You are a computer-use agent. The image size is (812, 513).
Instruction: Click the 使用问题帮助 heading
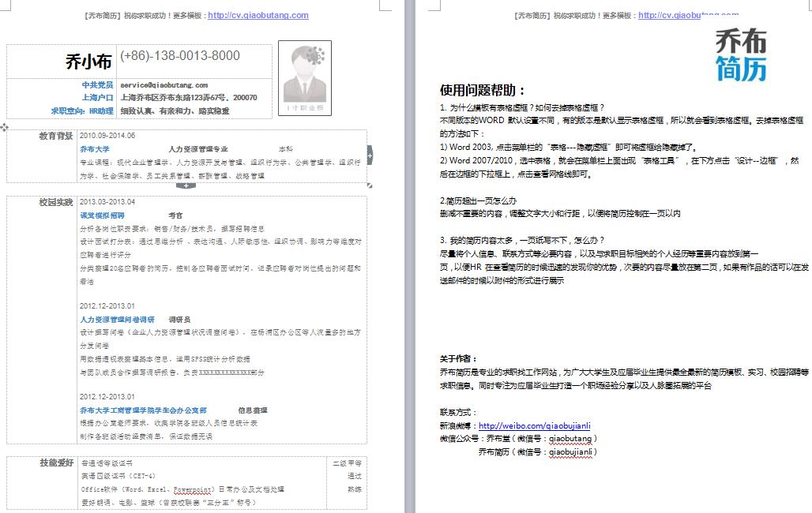[483, 90]
